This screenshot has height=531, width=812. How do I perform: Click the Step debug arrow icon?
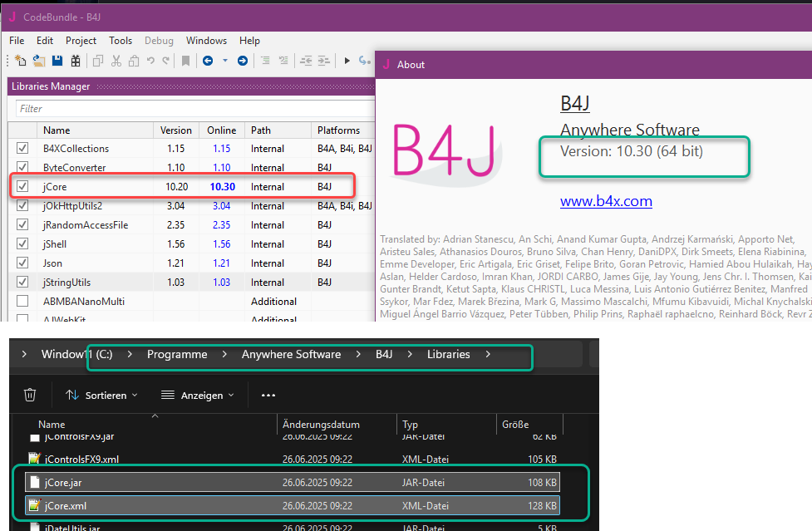[x=364, y=61]
